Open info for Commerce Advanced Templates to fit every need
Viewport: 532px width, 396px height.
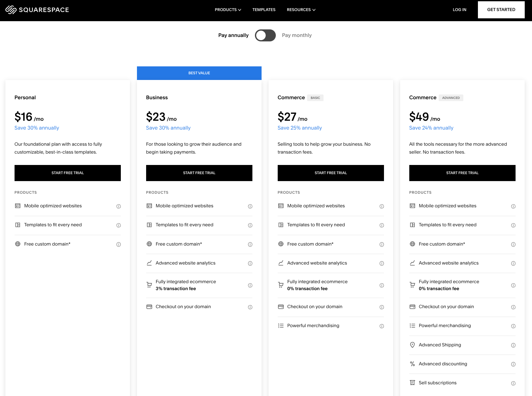tap(513, 225)
